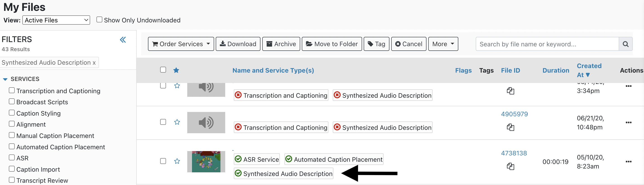Toggle Show Only Undownloaded checkbox

click(99, 19)
